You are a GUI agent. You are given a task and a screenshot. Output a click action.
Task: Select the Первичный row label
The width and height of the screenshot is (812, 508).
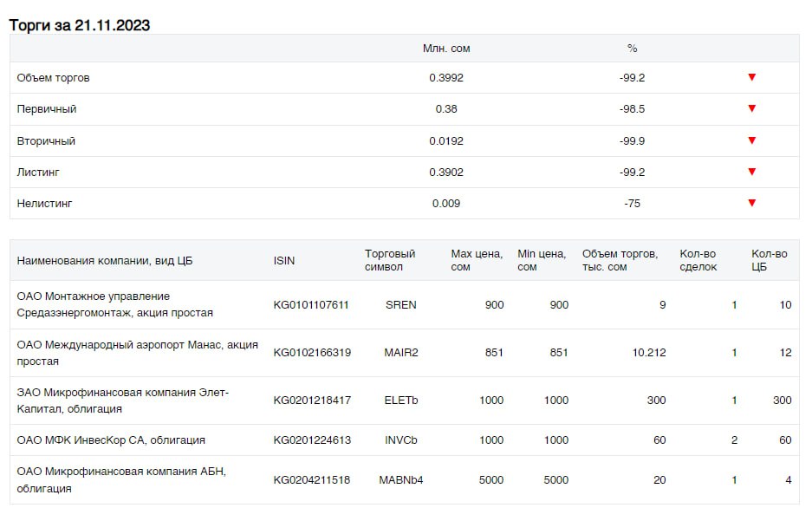pyautogui.click(x=47, y=108)
